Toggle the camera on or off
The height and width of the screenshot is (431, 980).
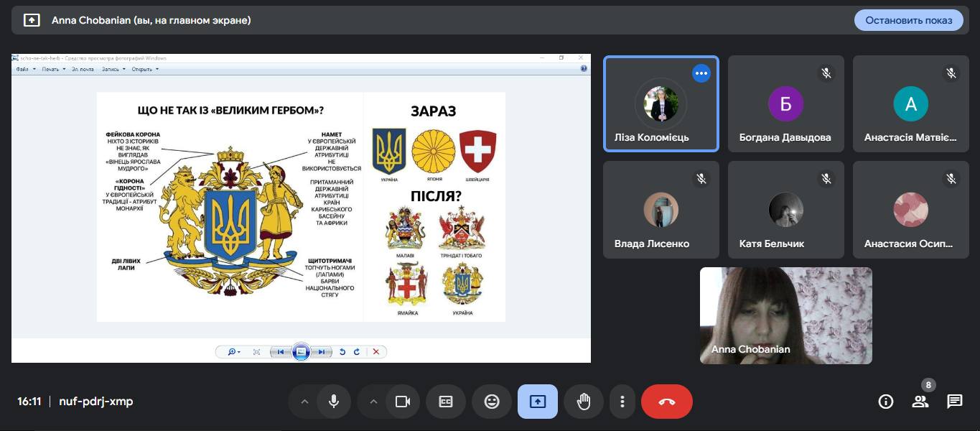coord(402,402)
